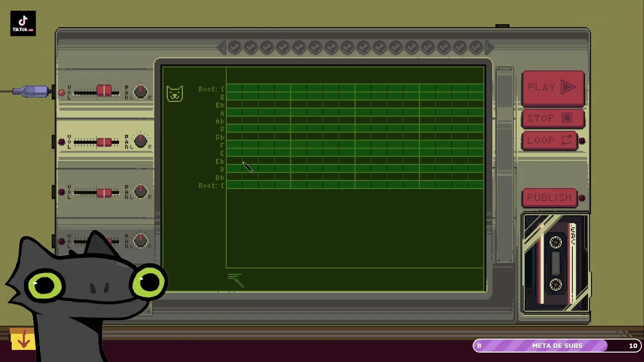Screen dimensions: 644x362
Task: Click the 'Bb' note row label
Action: 220,105
